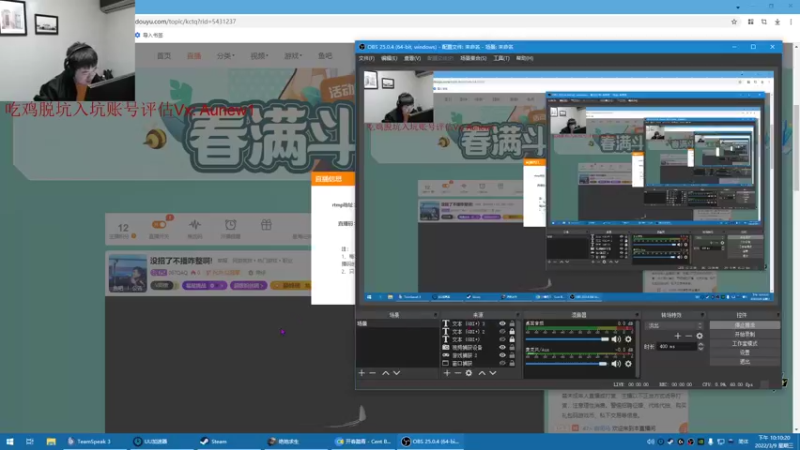Image resolution: width=800 pixels, height=450 pixels.
Task: Click the 开播提醒 alarm clock icon
Action: click(231, 225)
